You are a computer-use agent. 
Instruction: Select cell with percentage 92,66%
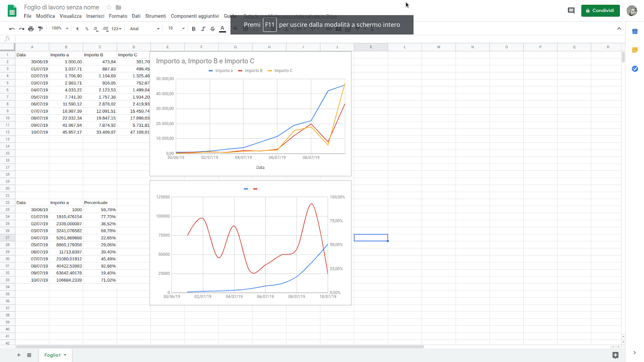click(x=100, y=266)
